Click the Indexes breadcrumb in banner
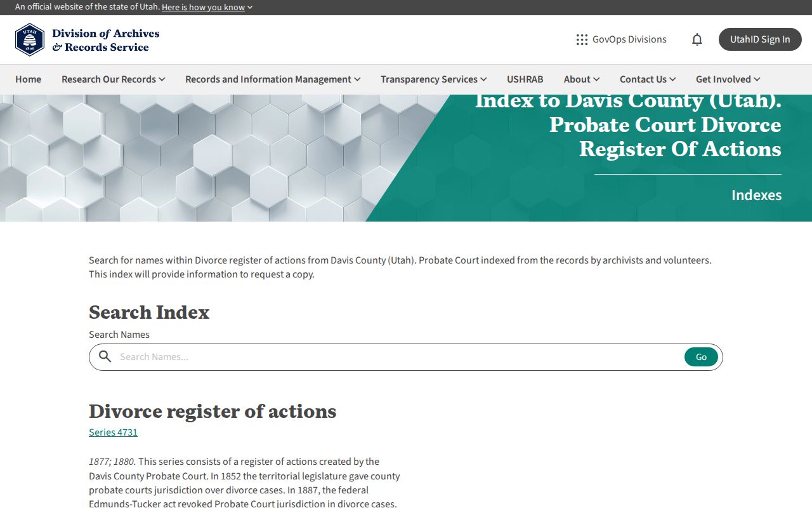 click(x=756, y=195)
